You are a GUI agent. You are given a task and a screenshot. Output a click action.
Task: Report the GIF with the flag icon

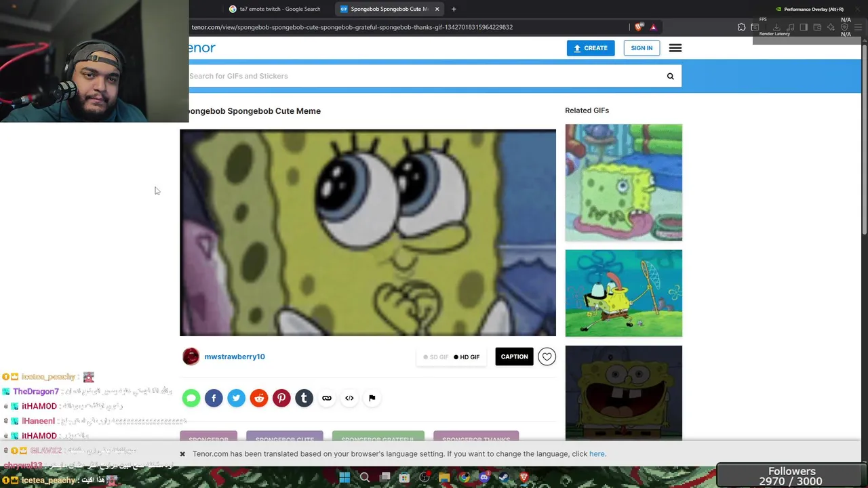[372, 398]
